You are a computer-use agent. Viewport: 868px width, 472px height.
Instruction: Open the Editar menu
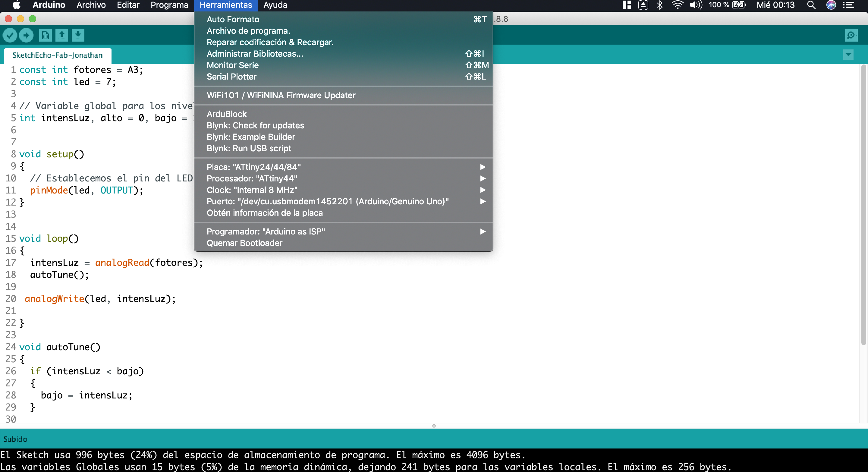[x=128, y=5]
